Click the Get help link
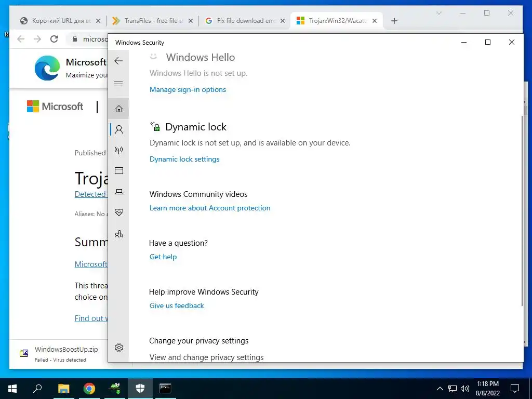The height and width of the screenshot is (399, 532). pos(163,257)
